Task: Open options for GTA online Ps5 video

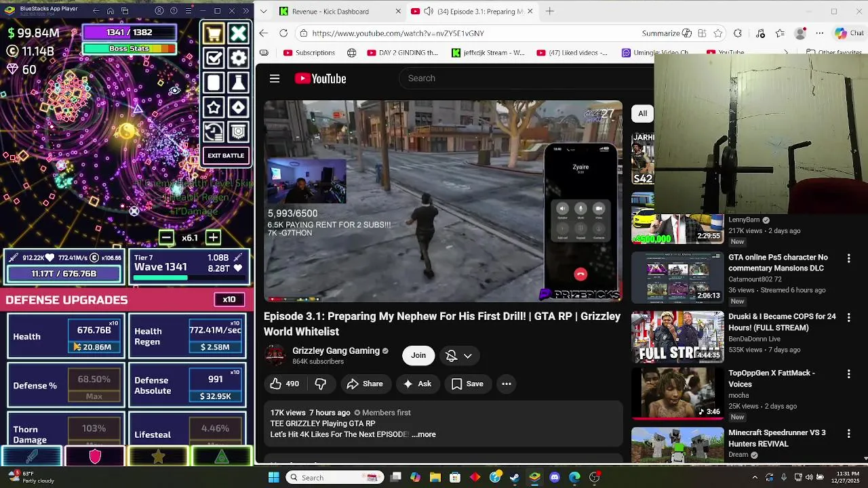Action: [848, 258]
